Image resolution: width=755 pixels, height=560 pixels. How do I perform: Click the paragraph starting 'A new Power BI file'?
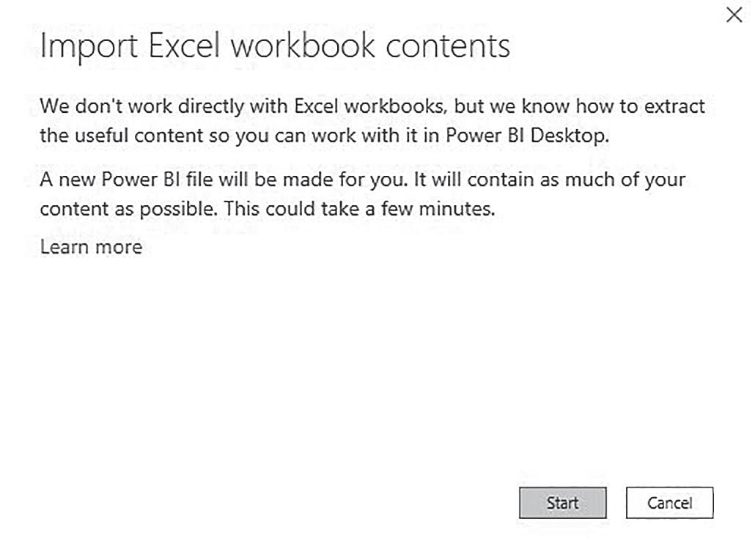tap(363, 194)
